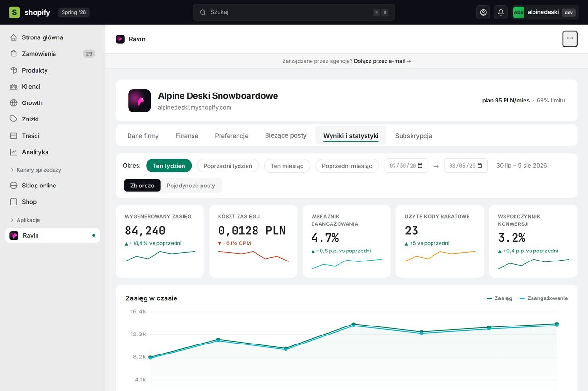Click the Spring '26 edition badge
The height and width of the screenshot is (391, 588).
pos(74,12)
